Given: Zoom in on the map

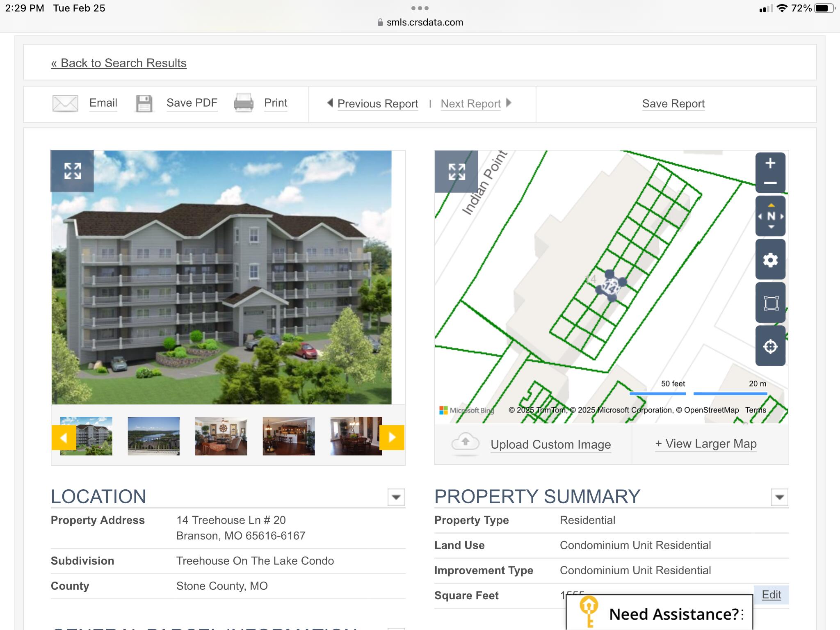Looking at the screenshot, I should [x=770, y=163].
